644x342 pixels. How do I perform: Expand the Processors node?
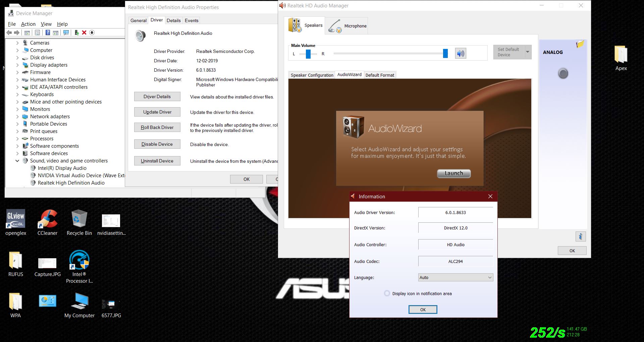pos(17,139)
